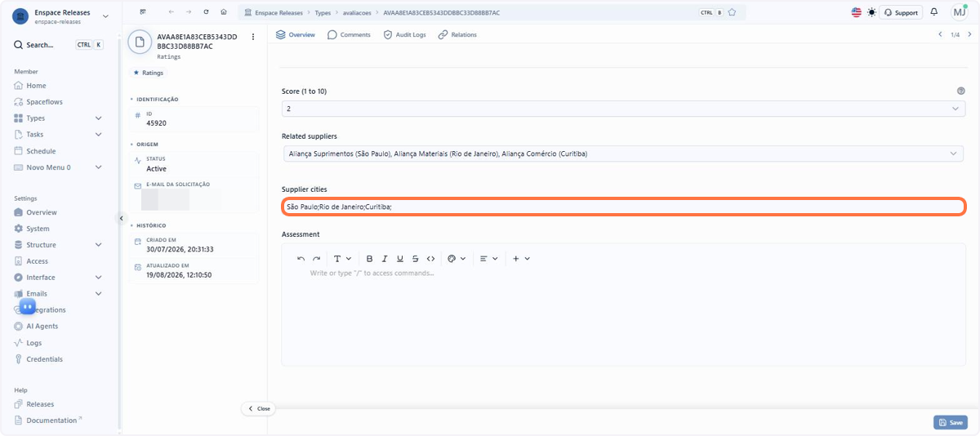Image resolution: width=980 pixels, height=436 pixels.
Task: Switch to the Audit Logs tab
Action: click(x=404, y=34)
